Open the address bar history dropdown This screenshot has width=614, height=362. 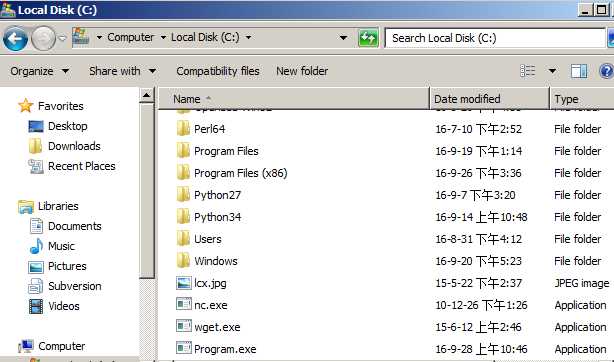343,38
